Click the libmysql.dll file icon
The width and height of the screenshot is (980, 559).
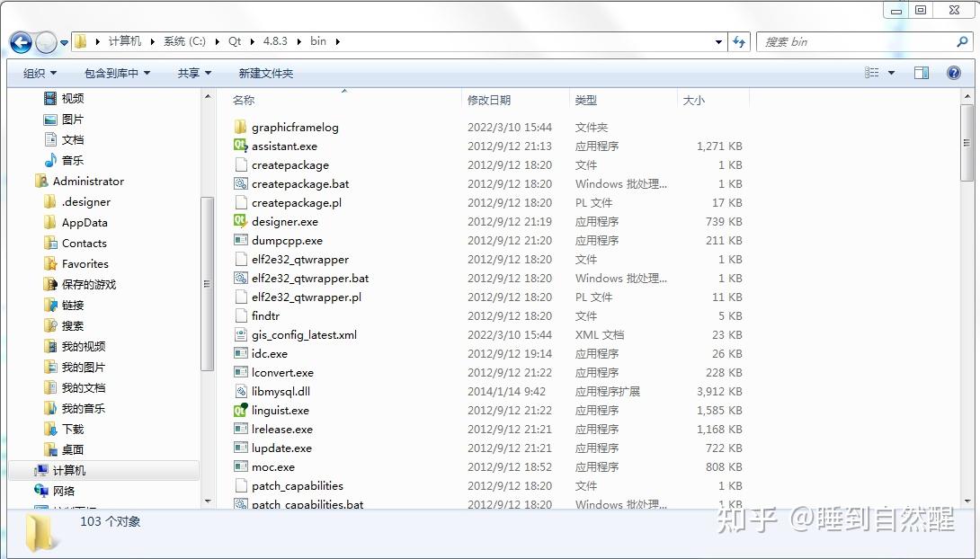[x=240, y=391]
